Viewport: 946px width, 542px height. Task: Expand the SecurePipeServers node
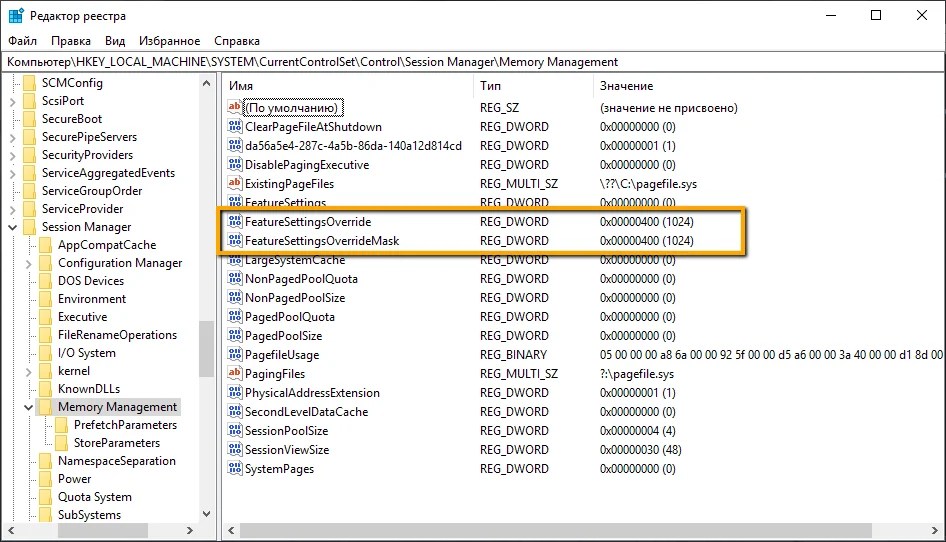12,138
